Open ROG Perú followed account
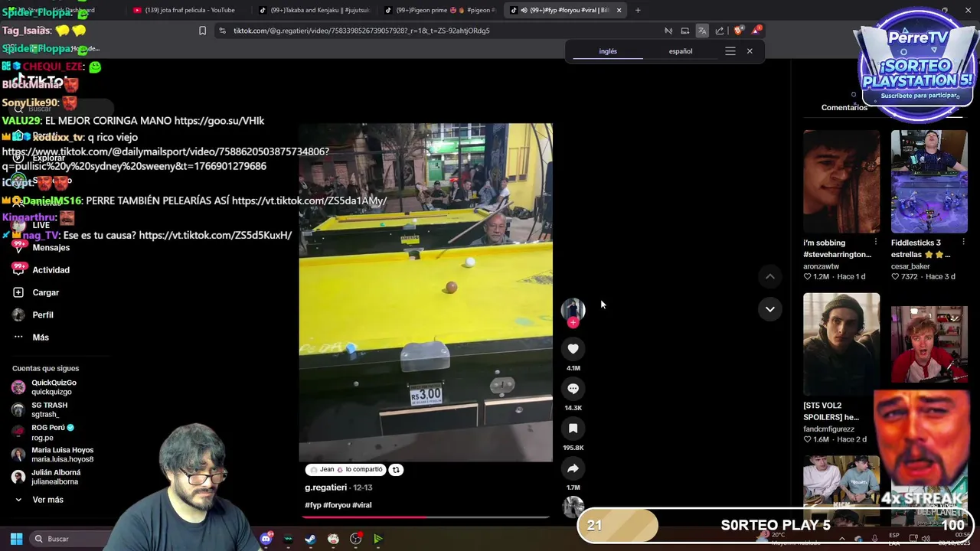 (53, 432)
